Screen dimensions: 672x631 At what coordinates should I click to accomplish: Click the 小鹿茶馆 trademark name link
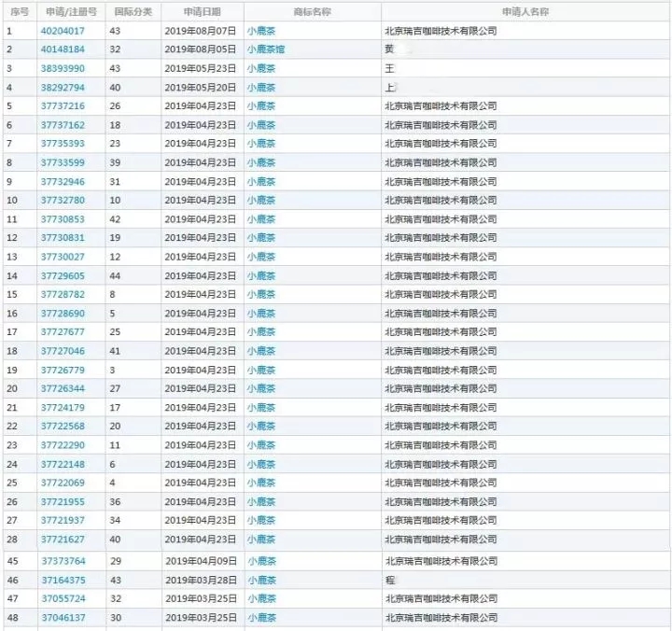coord(266,49)
